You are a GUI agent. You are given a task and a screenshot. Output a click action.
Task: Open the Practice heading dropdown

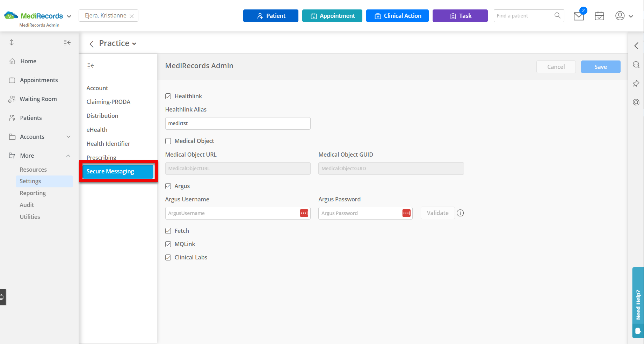coord(117,43)
